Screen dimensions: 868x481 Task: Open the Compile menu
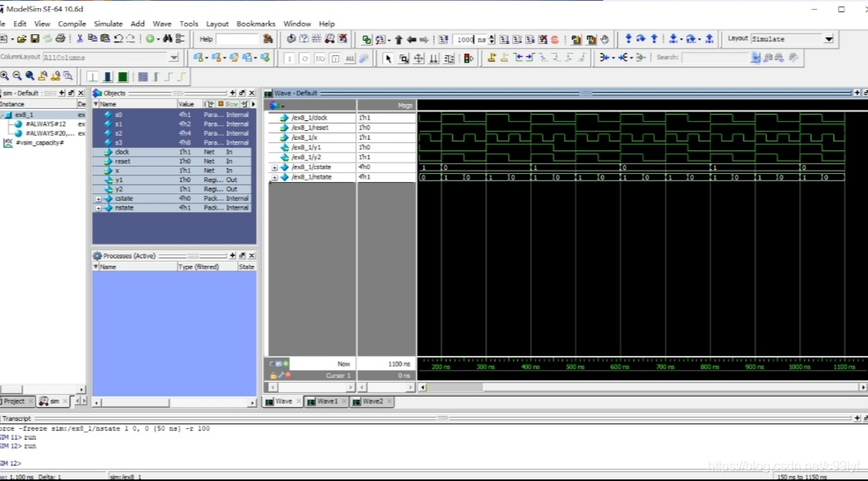coord(72,24)
